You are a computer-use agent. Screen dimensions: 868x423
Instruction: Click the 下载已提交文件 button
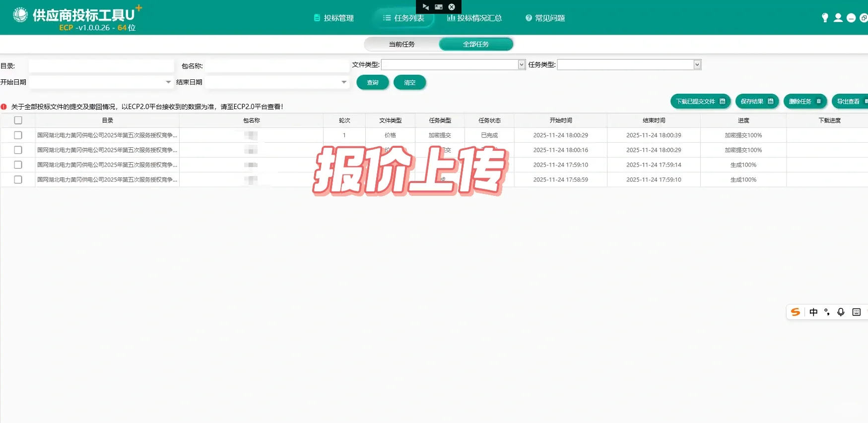(701, 101)
